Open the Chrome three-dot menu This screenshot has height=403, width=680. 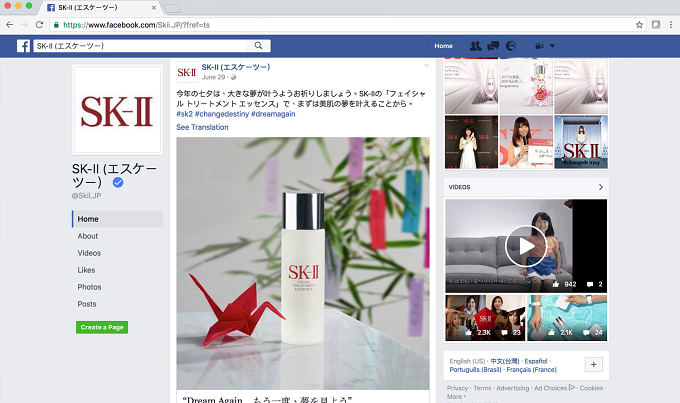(x=670, y=25)
